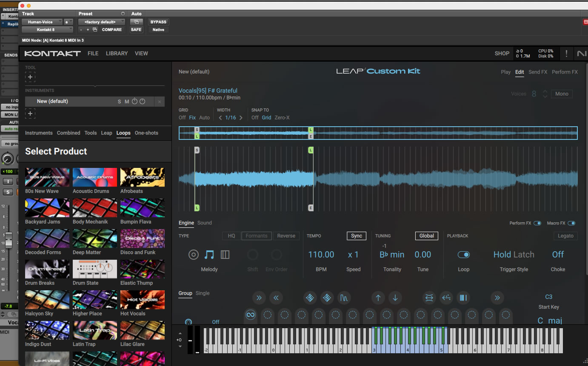Click the BYPASS button
Viewport: 588px width, 366px height.
coord(158,22)
